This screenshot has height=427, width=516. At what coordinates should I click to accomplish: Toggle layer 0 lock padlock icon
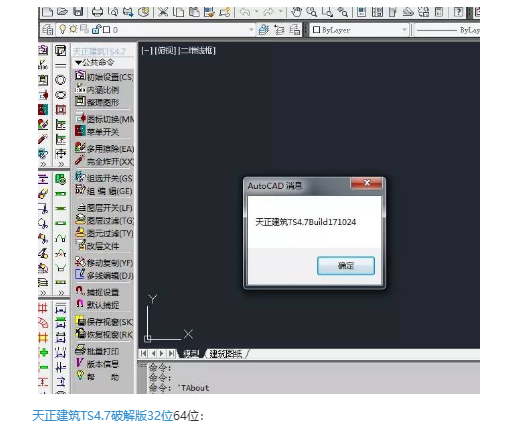coord(96,29)
